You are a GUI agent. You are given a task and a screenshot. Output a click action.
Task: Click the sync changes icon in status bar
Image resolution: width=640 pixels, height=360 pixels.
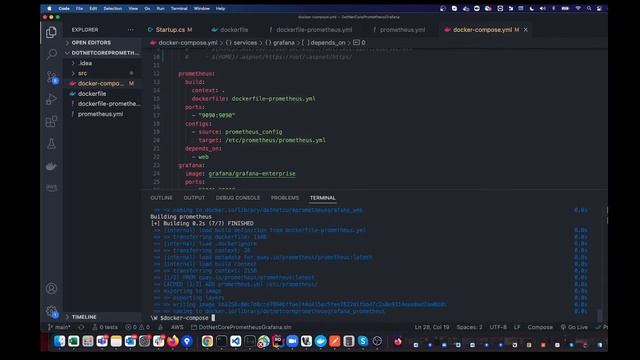81,327
